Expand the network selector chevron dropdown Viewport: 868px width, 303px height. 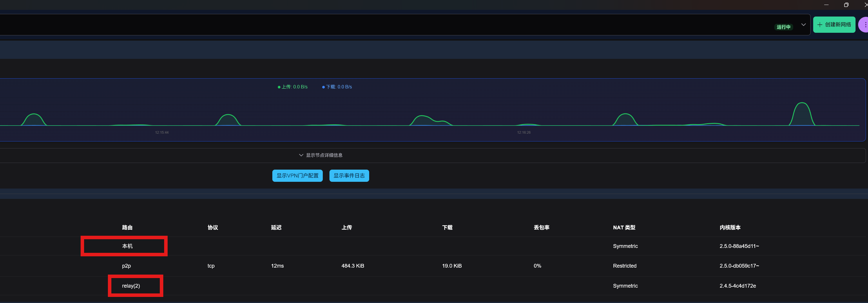click(803, 25)
